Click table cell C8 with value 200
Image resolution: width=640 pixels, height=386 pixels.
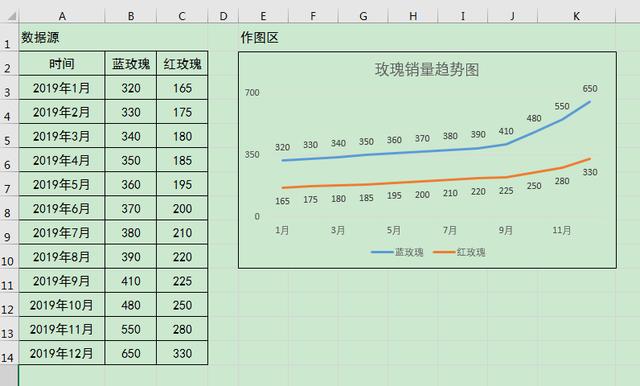point(182,208)
